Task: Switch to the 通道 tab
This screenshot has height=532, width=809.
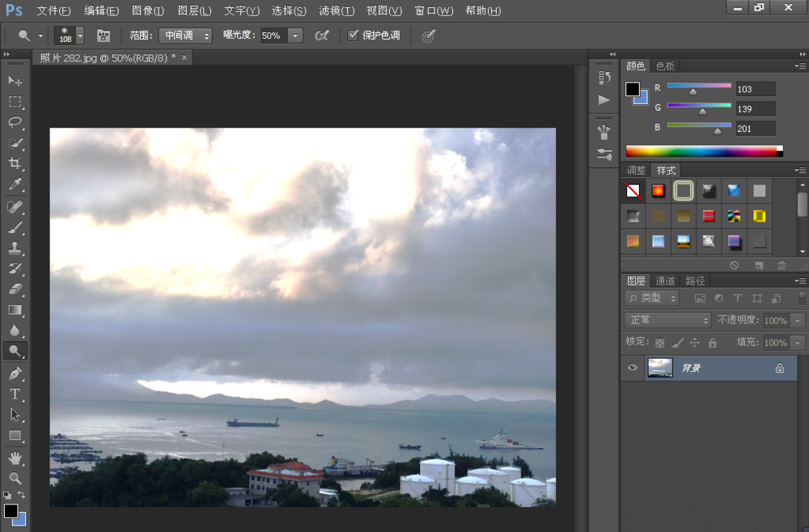Action: tap(665, 281)
